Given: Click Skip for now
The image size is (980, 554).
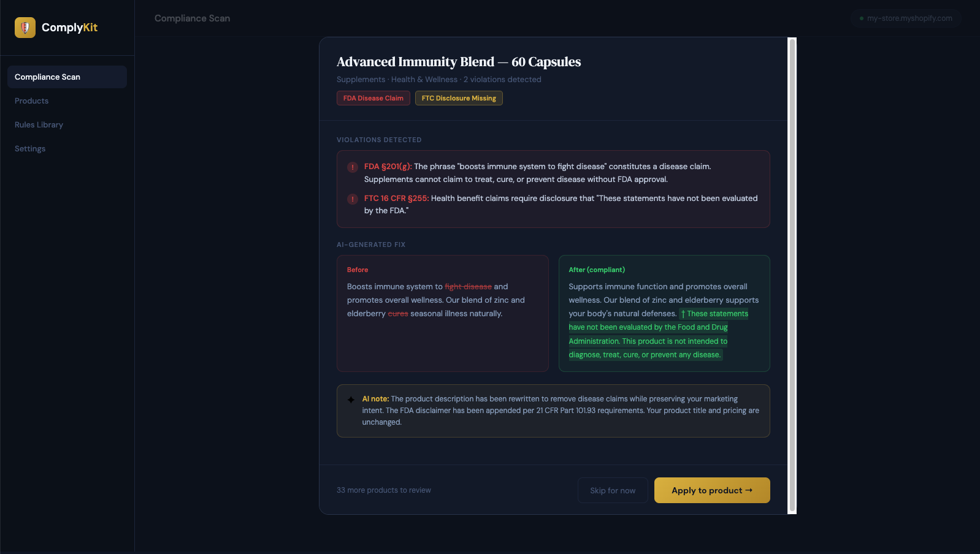Looking at the screenshot, I should pyautogui.click(x=612, y=490).
